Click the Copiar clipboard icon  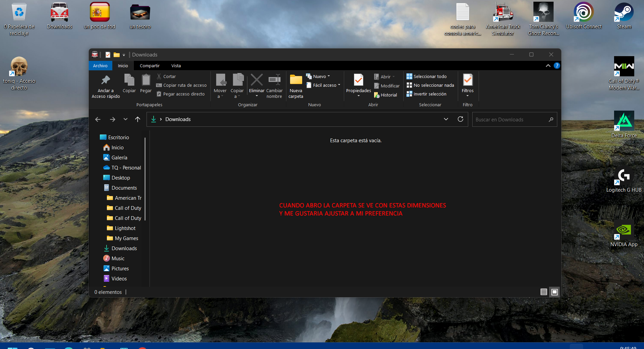[x=129, y=83]
